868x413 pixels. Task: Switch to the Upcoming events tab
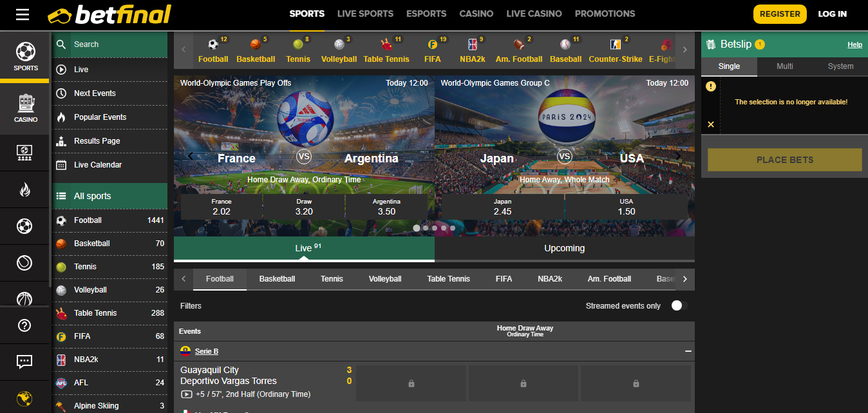565,248
